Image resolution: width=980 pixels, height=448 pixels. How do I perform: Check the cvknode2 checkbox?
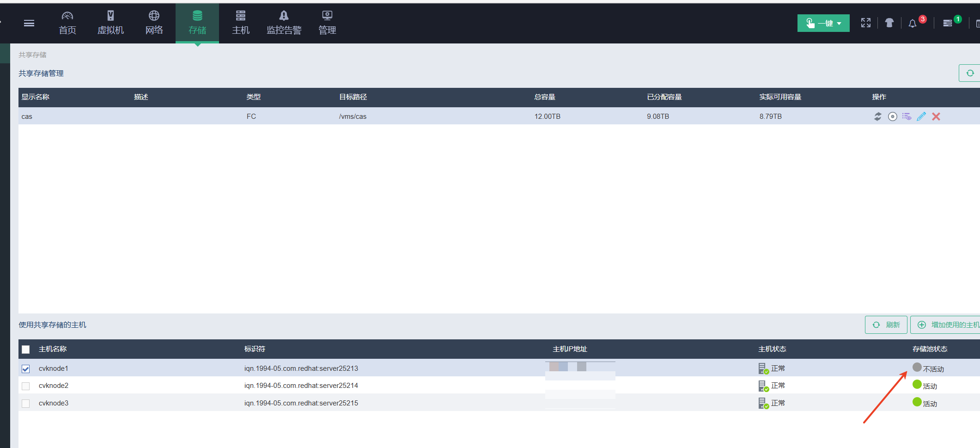(x=26, y=386)
